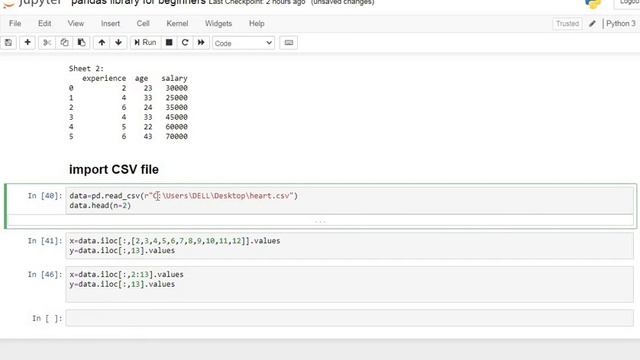Image resolution: width=640 pixels, height=360 pixels.
Task: Click the data.head(n=2) code line
Action: click(x=100, y=205)
